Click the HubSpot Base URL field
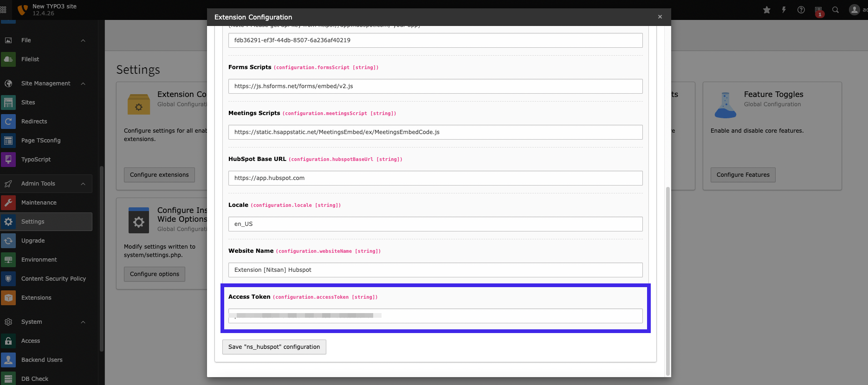Image resolution: width=868 pixels, height=385 pixels. click(435, 178)
